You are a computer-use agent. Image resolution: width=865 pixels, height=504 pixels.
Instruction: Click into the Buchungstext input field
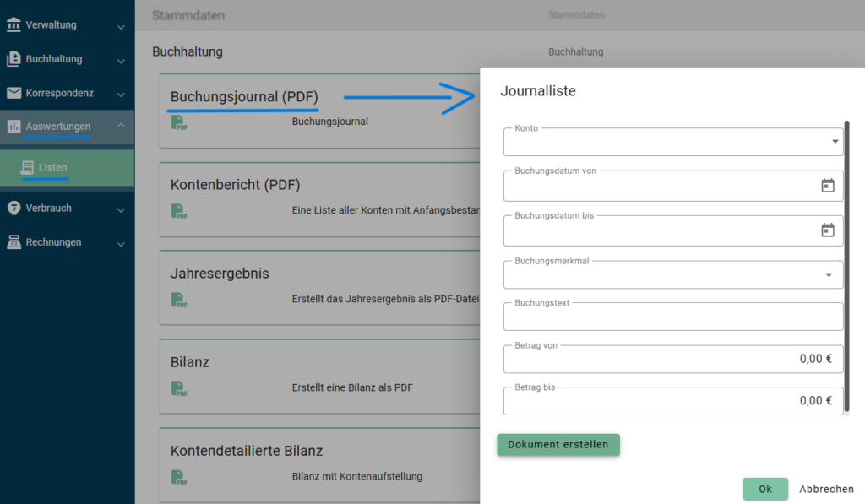tap(672, 318)
